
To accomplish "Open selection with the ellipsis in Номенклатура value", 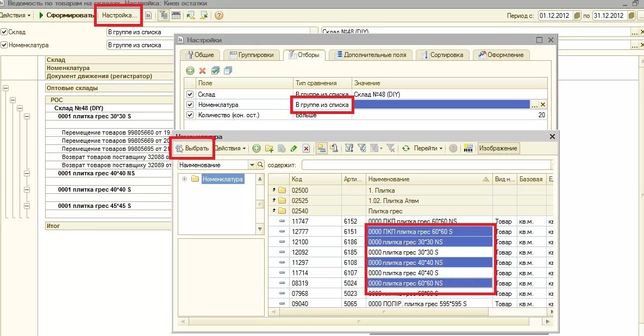I will [x=534, y=105].
